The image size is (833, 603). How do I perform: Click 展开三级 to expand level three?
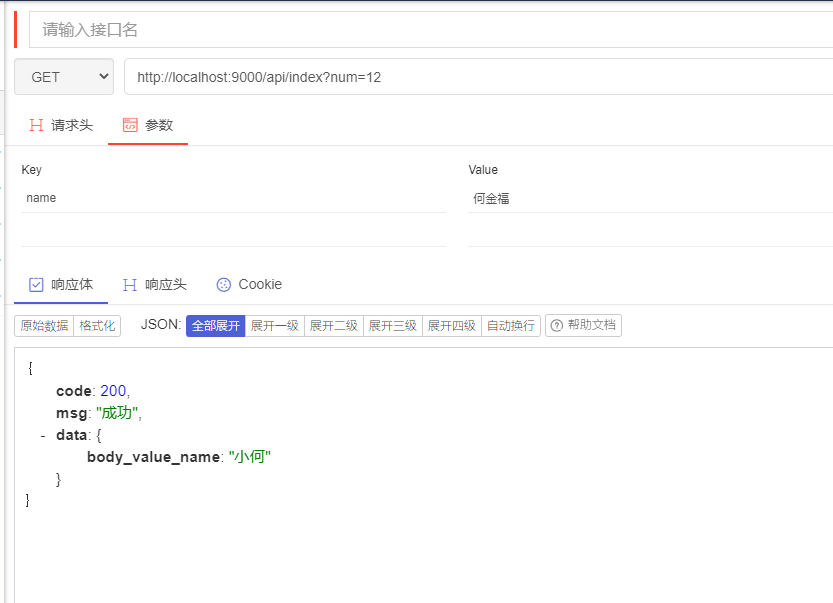pos(393,326)
